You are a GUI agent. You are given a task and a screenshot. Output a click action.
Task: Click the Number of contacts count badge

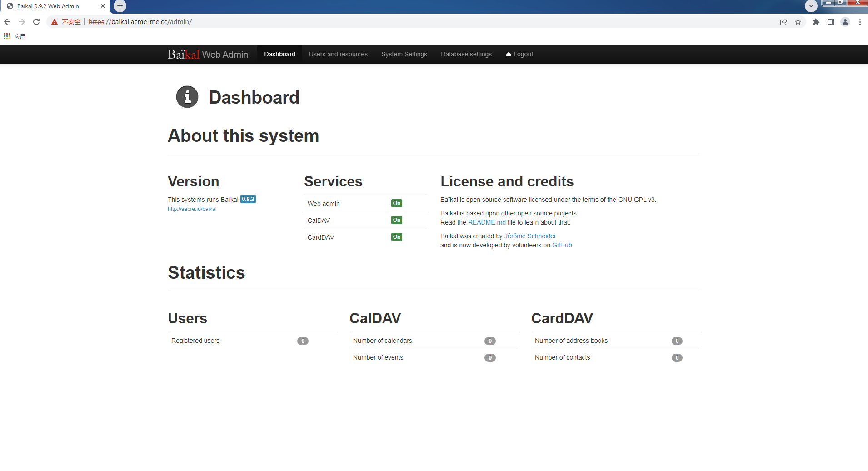(677, 358)
